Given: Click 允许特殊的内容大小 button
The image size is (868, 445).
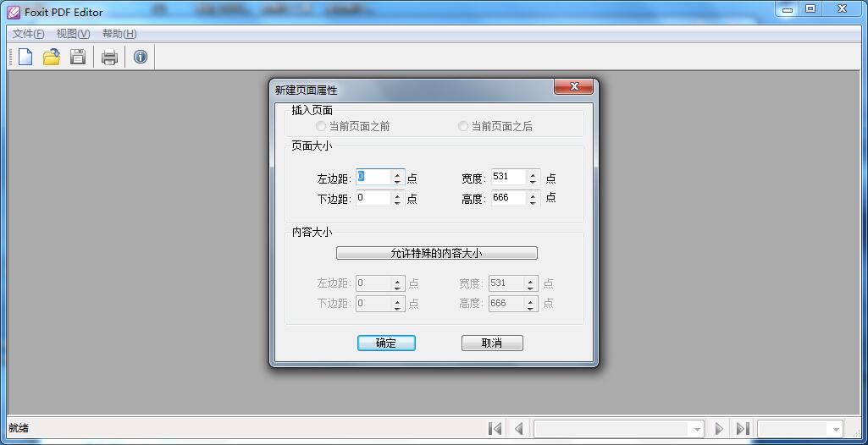Looking at the screenshot, I should [x=436, y=253].
